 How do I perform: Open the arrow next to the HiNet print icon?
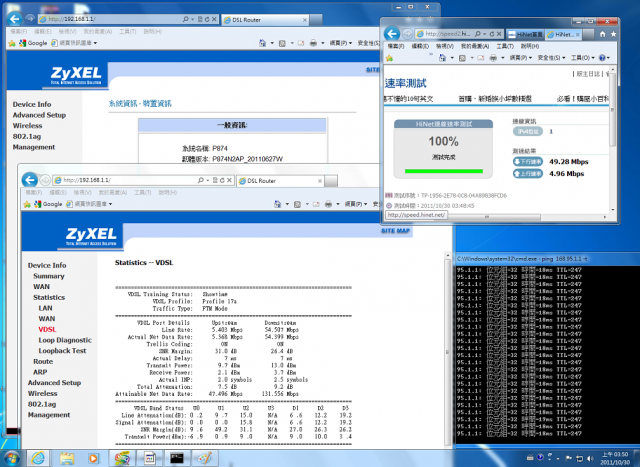tap(502, 58)
